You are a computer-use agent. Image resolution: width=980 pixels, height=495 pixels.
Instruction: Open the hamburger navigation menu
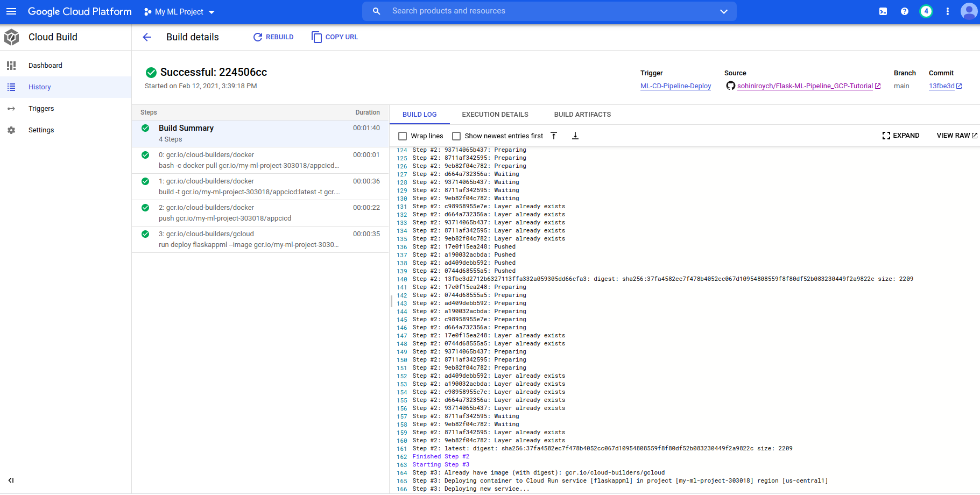pos(11,11)
